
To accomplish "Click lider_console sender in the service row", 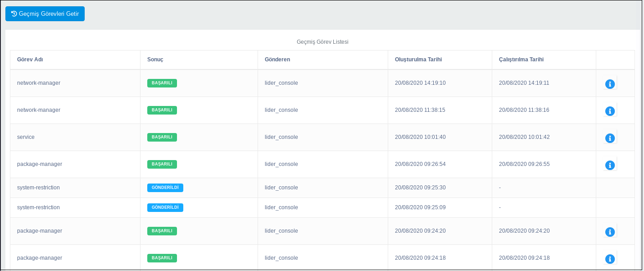I will click(281, 137).
